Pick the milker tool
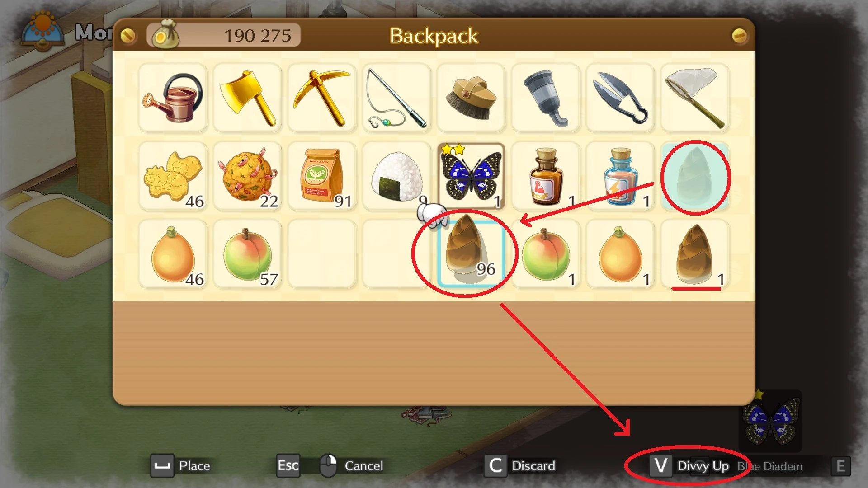Image resolution: width=868 pixels, height=488 pixels. (546, 98)
